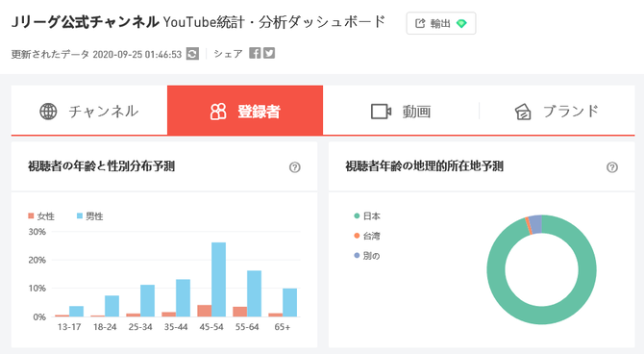Viewport: 644px width, 354px height.
Task: Click the female 45-54 bar
Action: (x=205, y=311)
